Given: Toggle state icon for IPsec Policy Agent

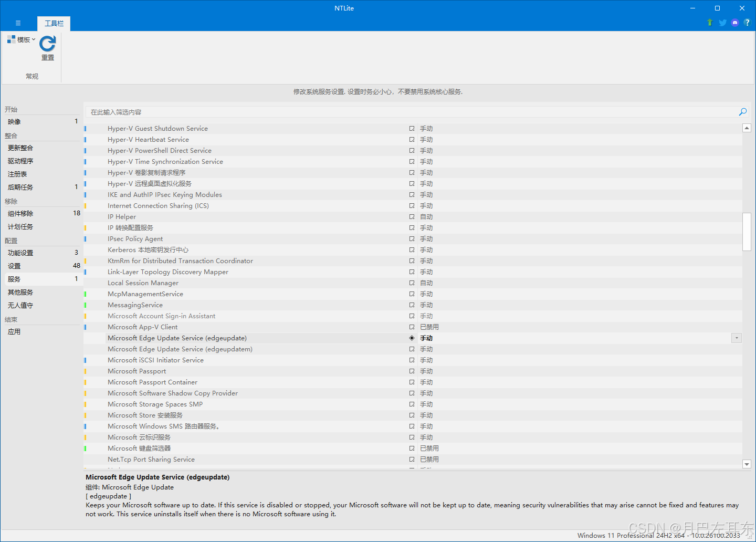Looking at the screenshot, I should point(412,239).
